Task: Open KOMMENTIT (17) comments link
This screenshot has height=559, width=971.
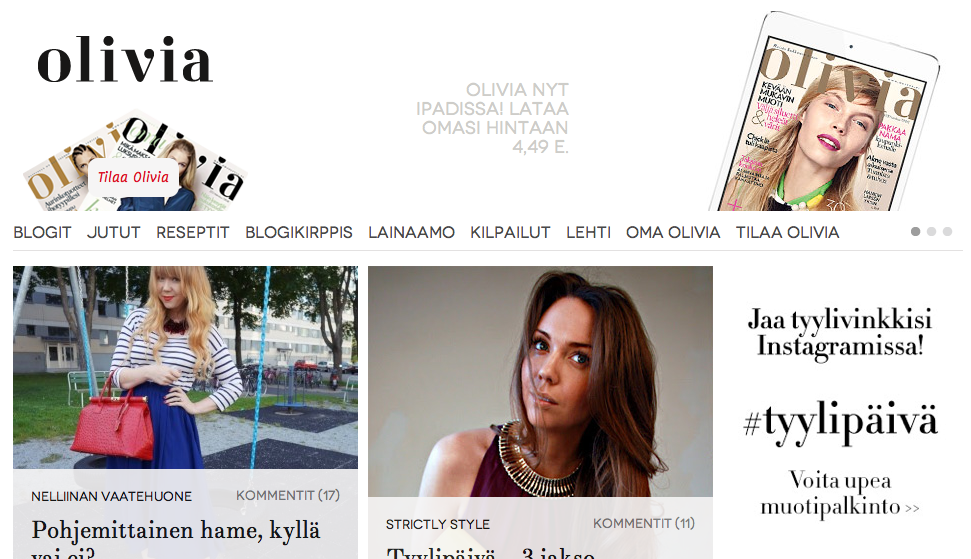Action: (288, 496)
